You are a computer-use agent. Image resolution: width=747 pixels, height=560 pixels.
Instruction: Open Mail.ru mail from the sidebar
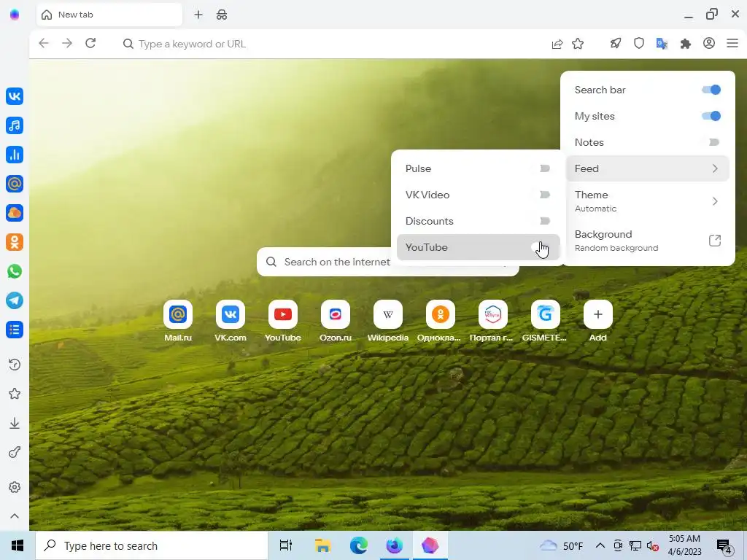[15, 184]
